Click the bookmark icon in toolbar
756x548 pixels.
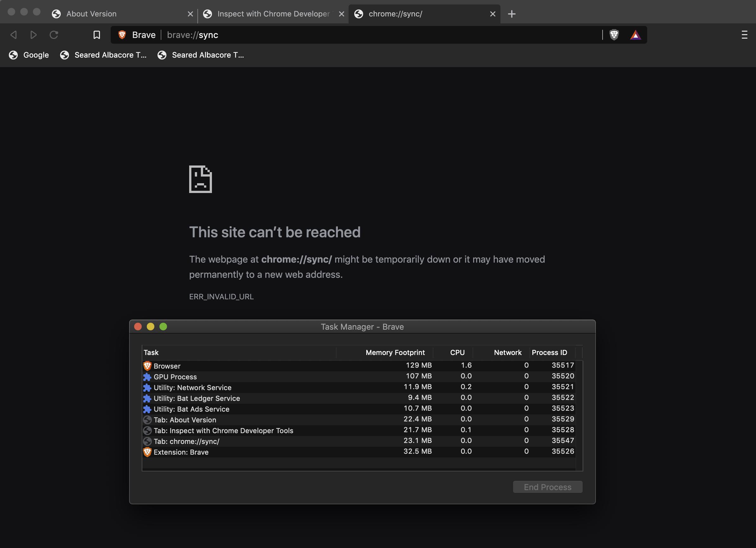[96, 34]
